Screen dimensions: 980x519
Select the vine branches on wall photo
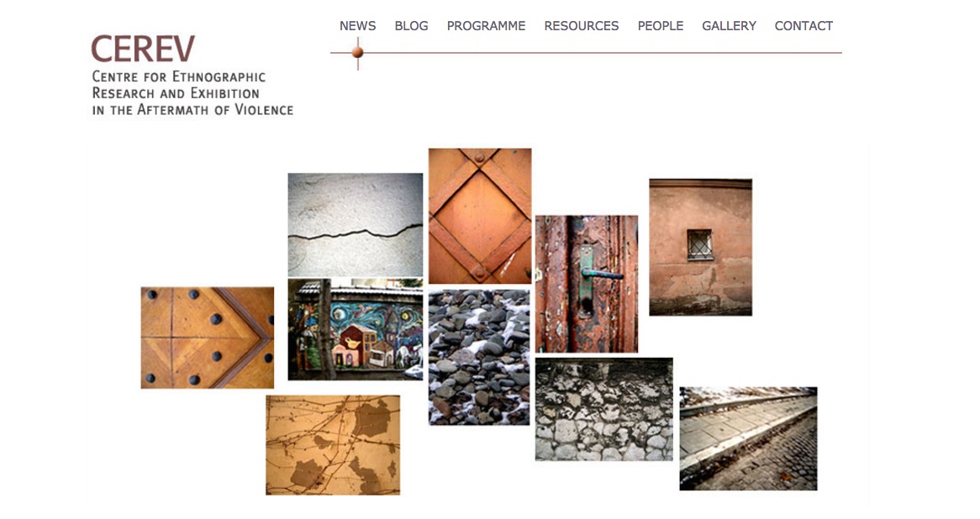coord(333,445)
